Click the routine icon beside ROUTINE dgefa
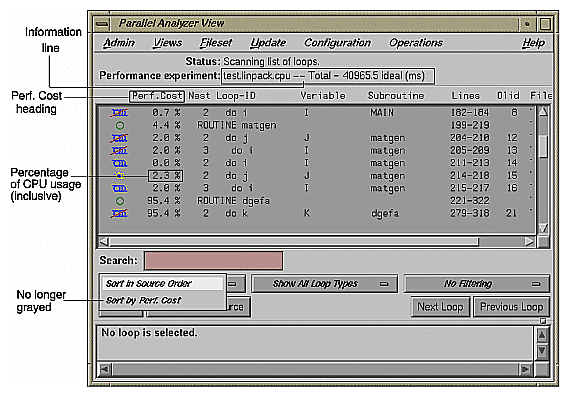The width and height of the screenshot is (570, 397). [120, 201]
